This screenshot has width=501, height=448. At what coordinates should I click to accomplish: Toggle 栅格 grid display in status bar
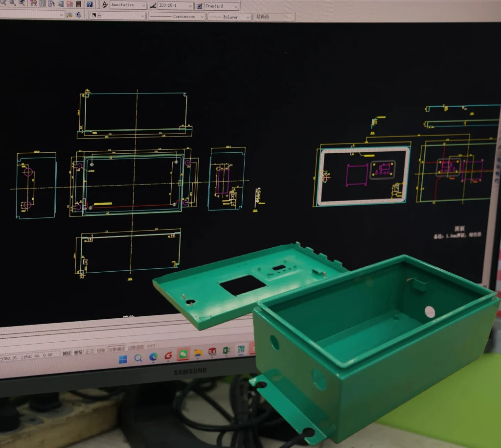point(78,353)
